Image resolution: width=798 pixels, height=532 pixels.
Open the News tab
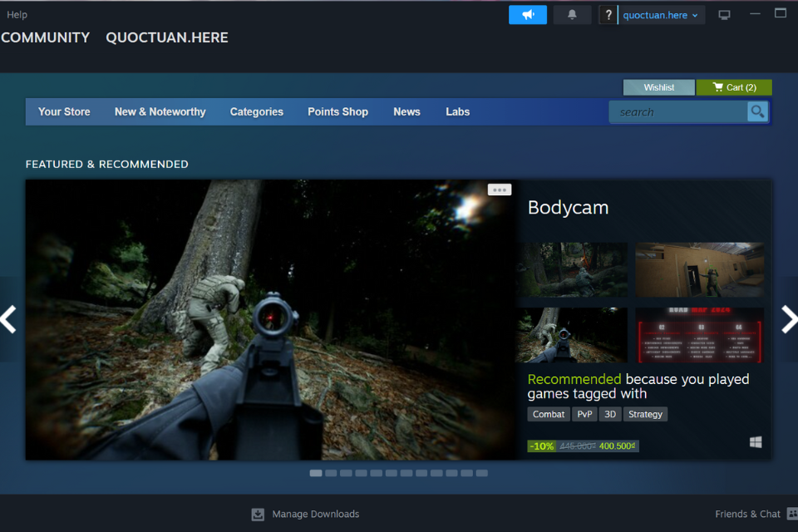click(x=406, y=111)
